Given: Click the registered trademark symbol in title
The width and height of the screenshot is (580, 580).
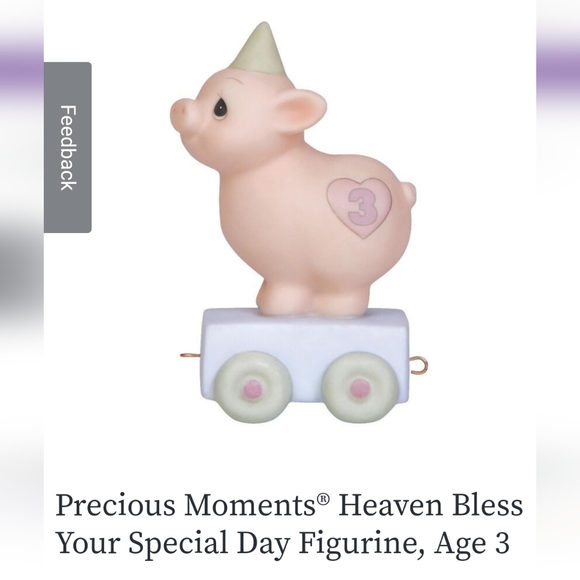Looking at the screenshot, I should (323, 499).
